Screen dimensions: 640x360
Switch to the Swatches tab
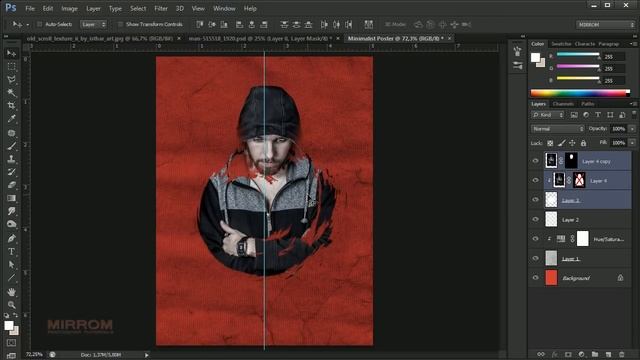click(561, 44)
